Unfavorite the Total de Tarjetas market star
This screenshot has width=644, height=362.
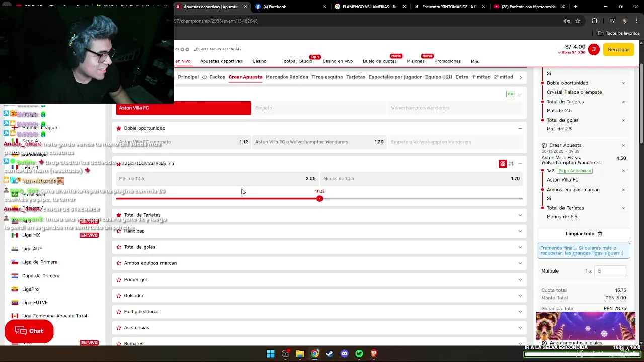click(119, 215)
